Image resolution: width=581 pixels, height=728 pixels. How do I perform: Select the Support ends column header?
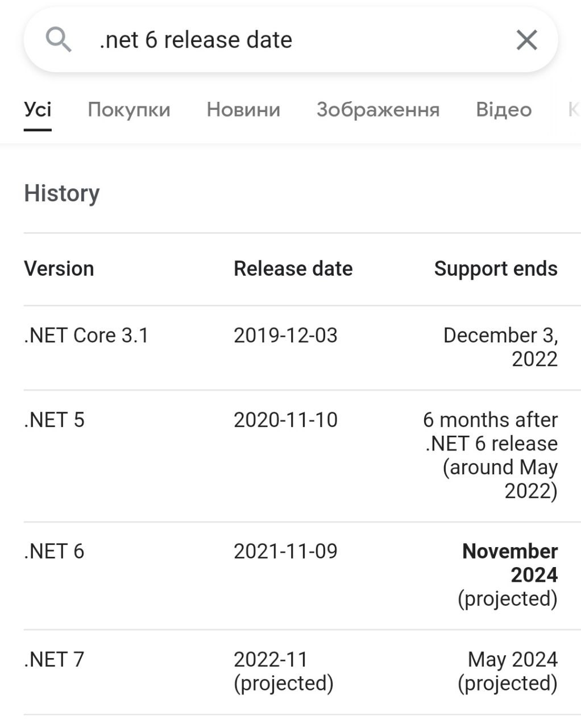496,268
